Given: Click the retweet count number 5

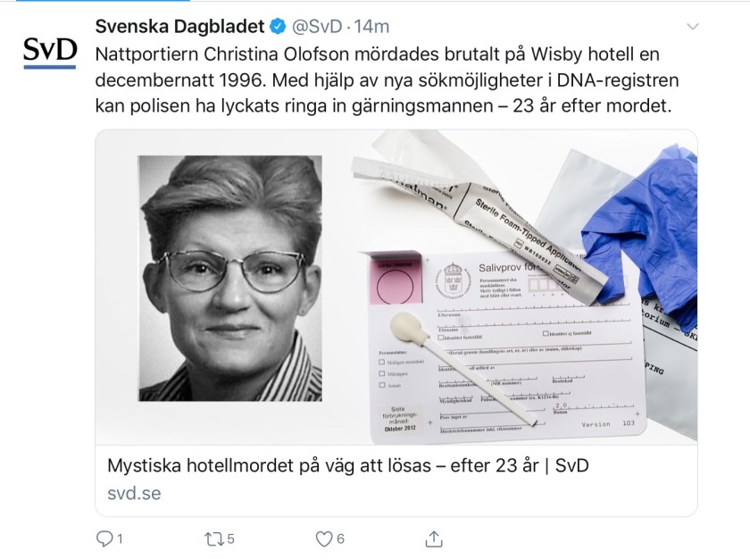Looking at the screenshot, I should pyautogui.click(x=230, y=539).
